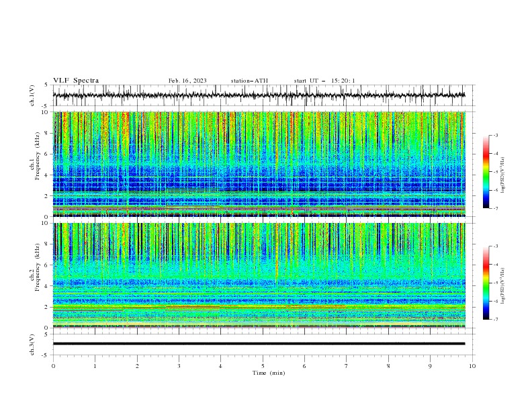The image size is (532, 411).
Task: Click the lower colorbar '-7' label
Action: pos(495,319)
